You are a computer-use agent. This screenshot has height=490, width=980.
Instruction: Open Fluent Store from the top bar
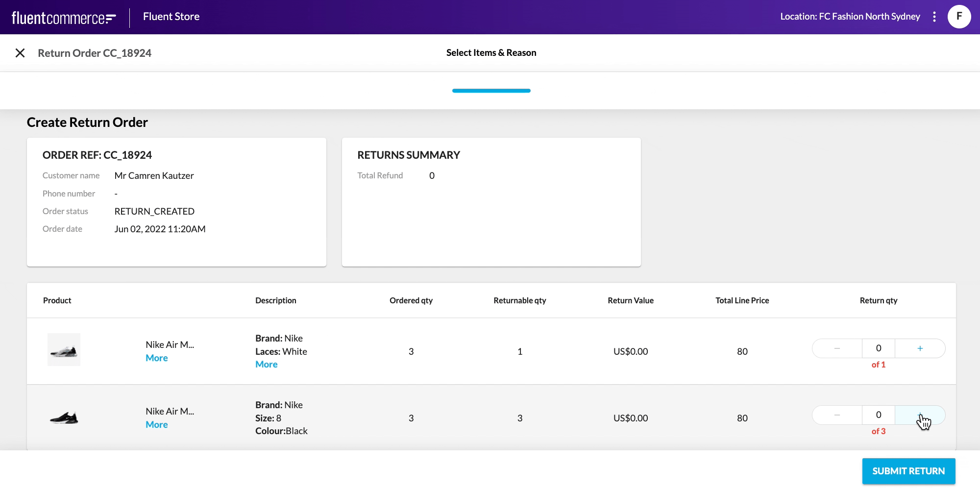(171, 16)
